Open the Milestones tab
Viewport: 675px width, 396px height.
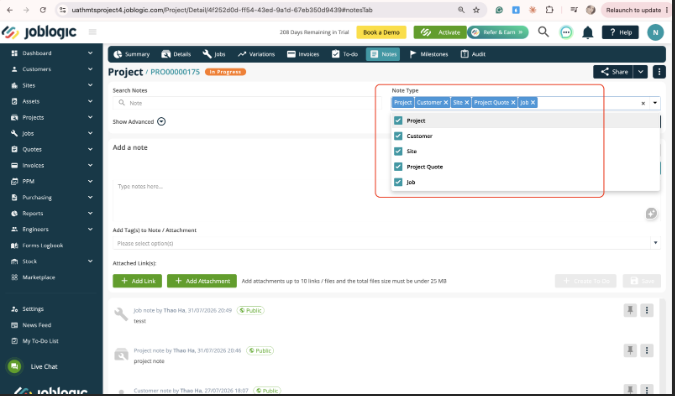point(428,54)
